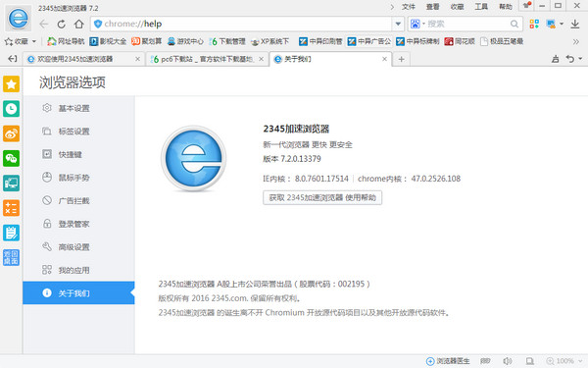Open a new tab with plus button
Image resolution: width=588 pixels, height=368 pixels.
pos(401,59)
